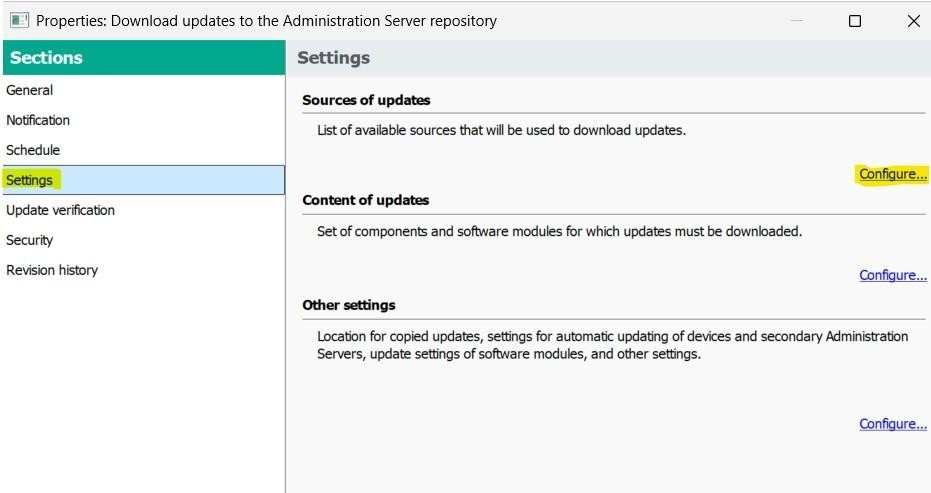The height and width of the screenshot is (493, 931).
Task: Click the Sources of updates heading
Action: tap(366, 100)
